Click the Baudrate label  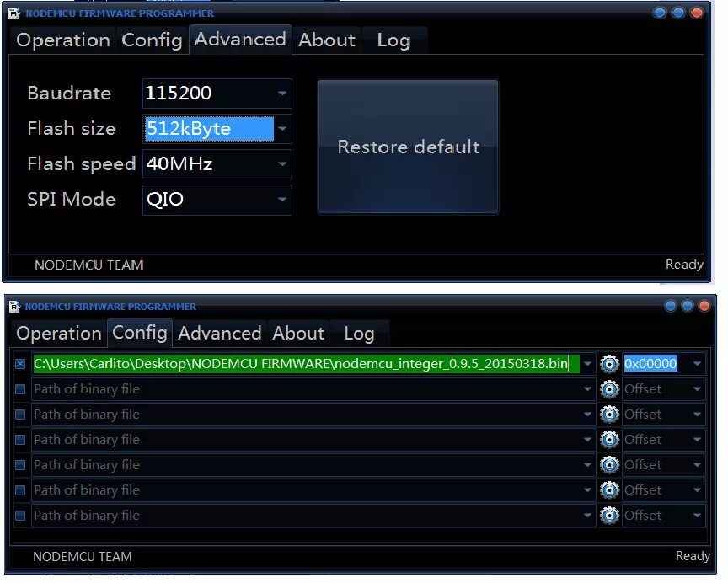click(x=69, y=94)
